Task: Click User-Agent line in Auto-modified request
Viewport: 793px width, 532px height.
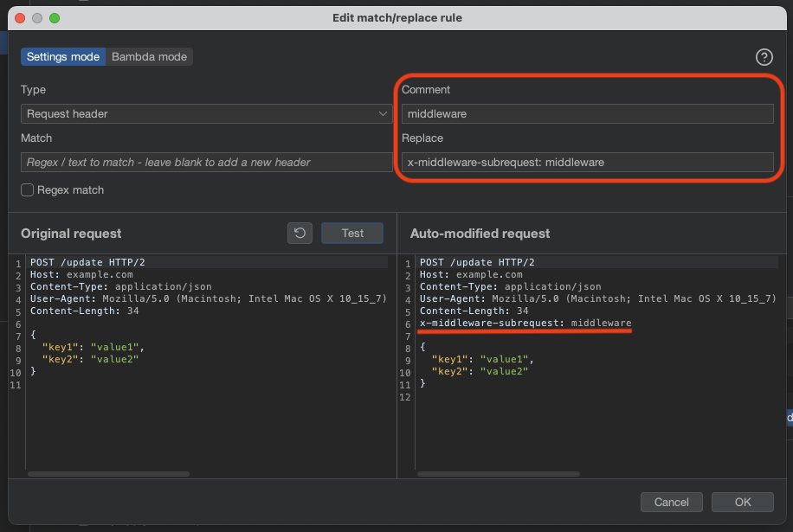Action: coord(598,298)
